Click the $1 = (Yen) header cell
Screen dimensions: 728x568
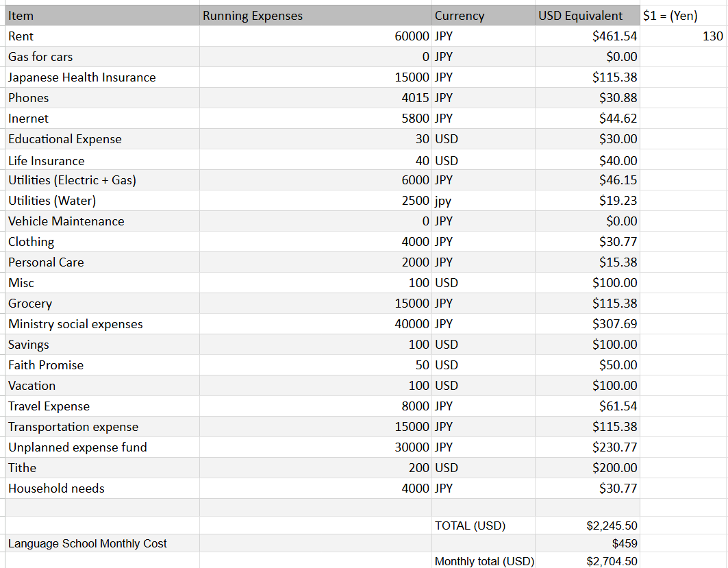[x=683, y=16]
